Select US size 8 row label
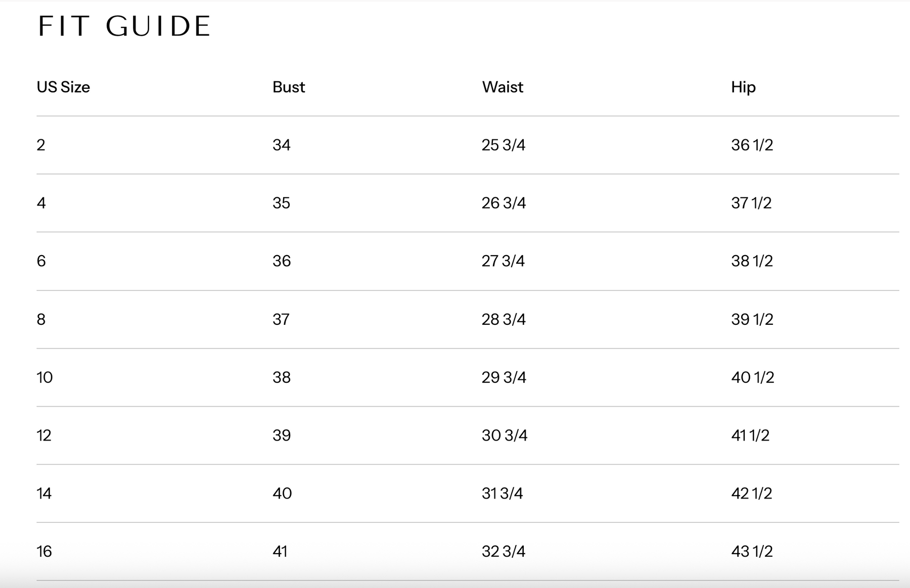Viewport: 910px width, 588px height. pyautogui.click(x=41, y=319)
